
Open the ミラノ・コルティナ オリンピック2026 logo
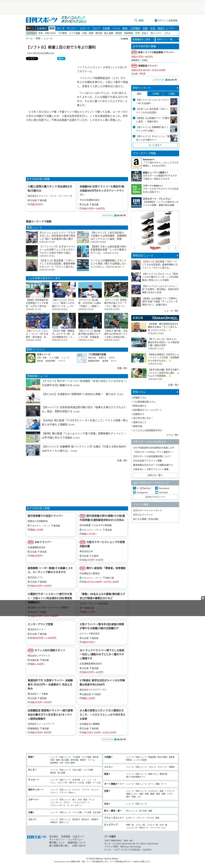click(74, 19)
